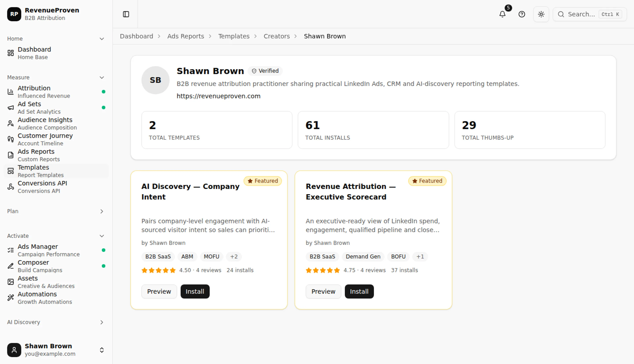Select Templates in the sidebar

[56, 171]
